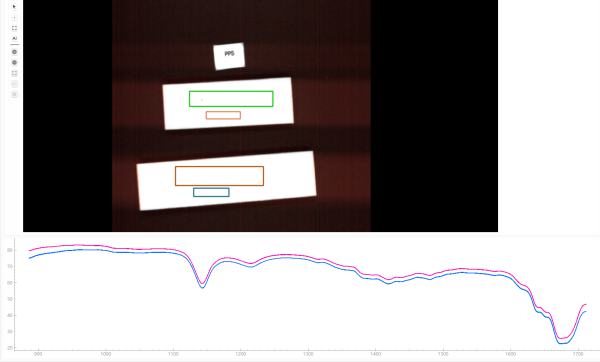Click the 900 x-axis tick label
600x362 pixels.
click(x=38, y=354)
